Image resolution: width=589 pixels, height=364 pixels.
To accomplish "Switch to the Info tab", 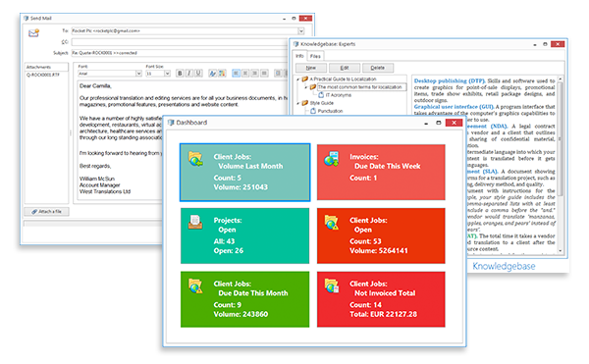I will click(x=299, y=56).
